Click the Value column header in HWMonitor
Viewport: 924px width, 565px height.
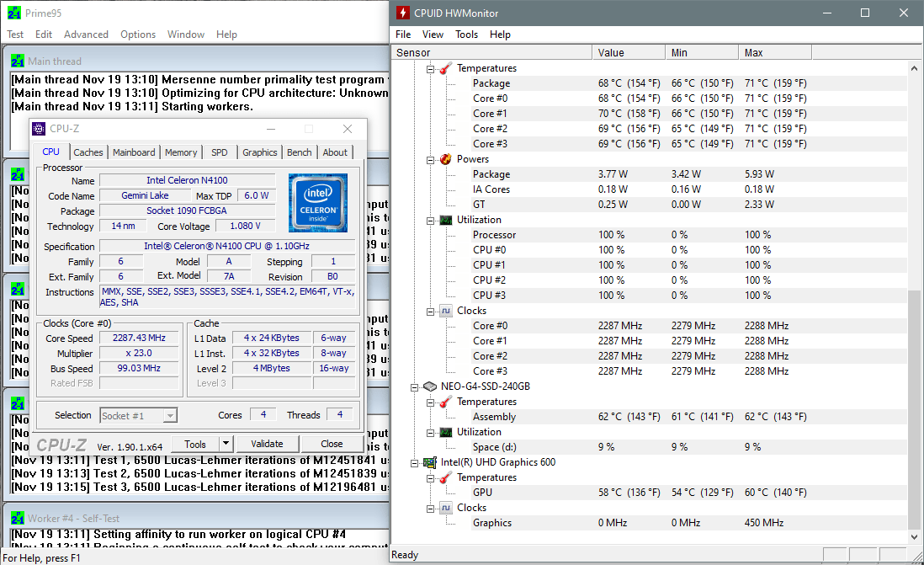(629, 52)
